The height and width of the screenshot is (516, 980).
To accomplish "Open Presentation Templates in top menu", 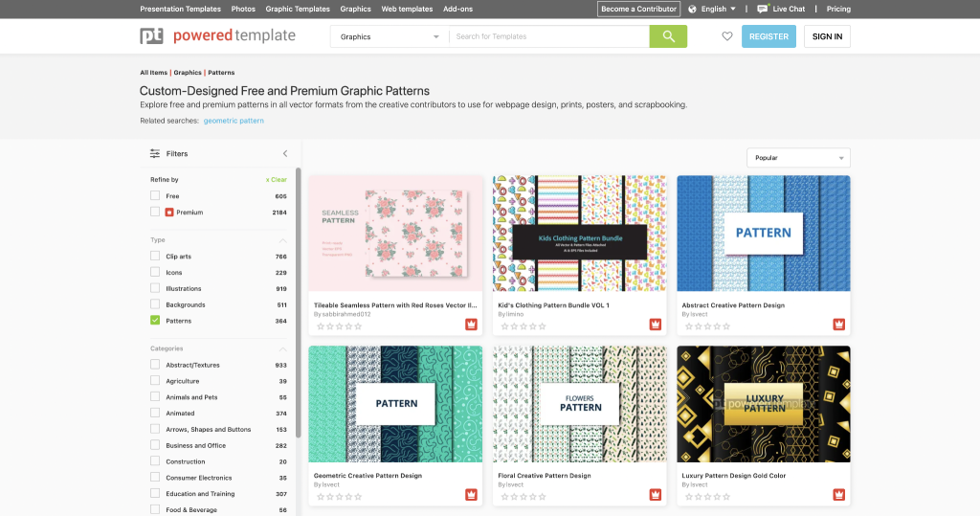I will pyautogui.click(x=180, y=9).
